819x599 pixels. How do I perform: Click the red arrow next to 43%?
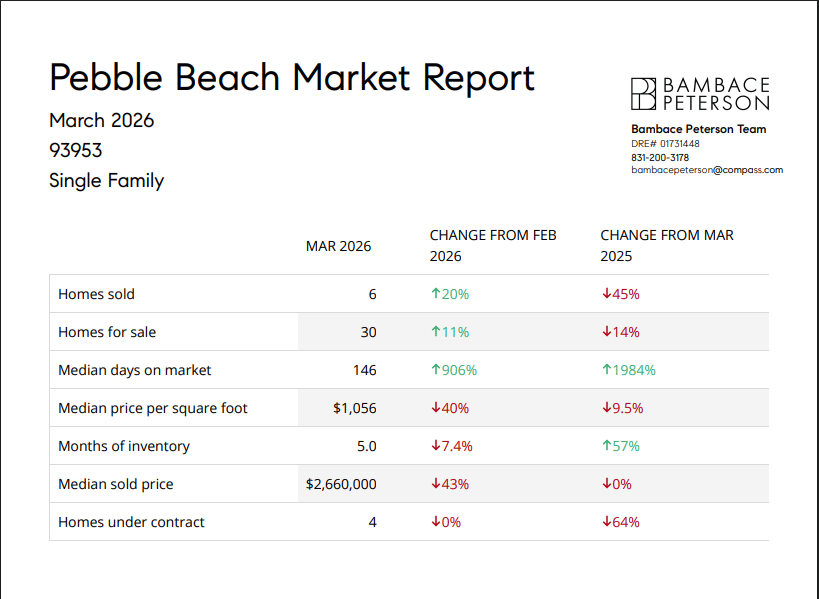(x=435, y=484)
